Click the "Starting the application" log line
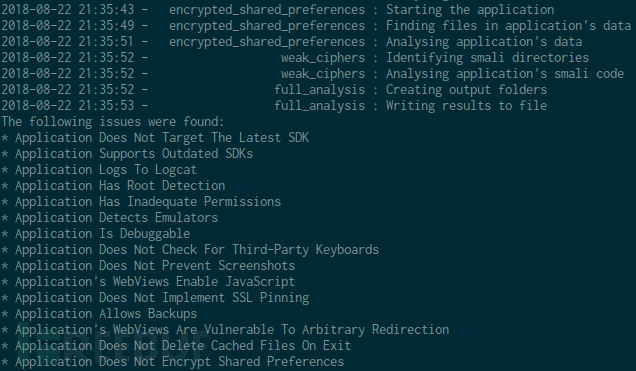The height and width of the screenshot is (371, 636). (470, 10)
